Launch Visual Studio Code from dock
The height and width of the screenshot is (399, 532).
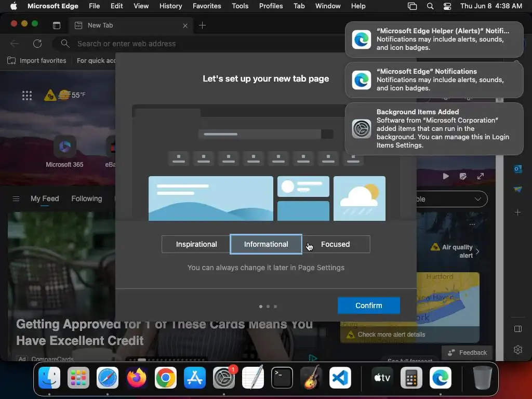(340, 378)
